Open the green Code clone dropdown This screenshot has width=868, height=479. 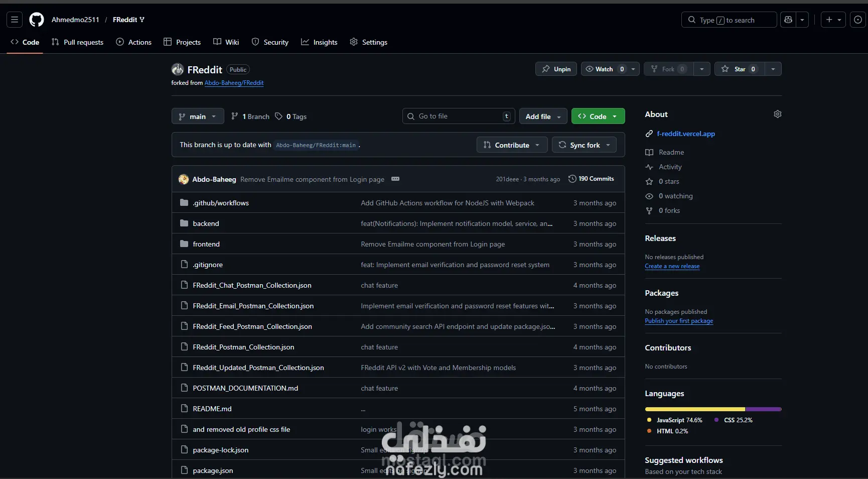coord(598,116)
